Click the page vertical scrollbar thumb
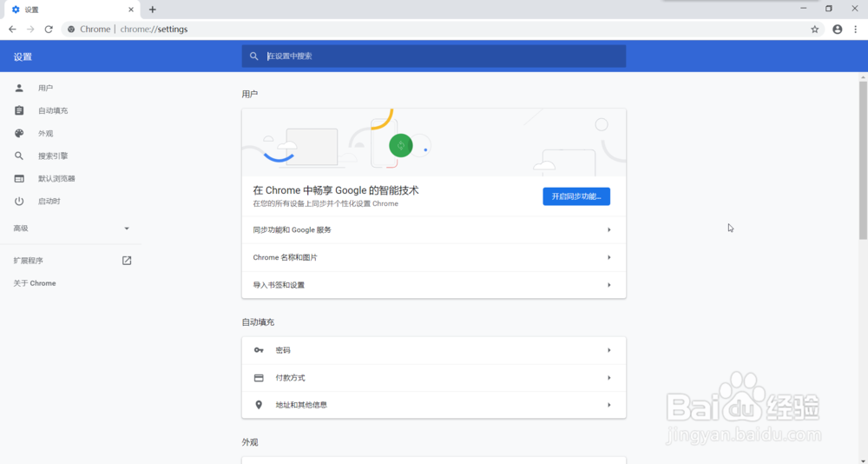The width and height of the screenshot is (868, 464). 863,160
